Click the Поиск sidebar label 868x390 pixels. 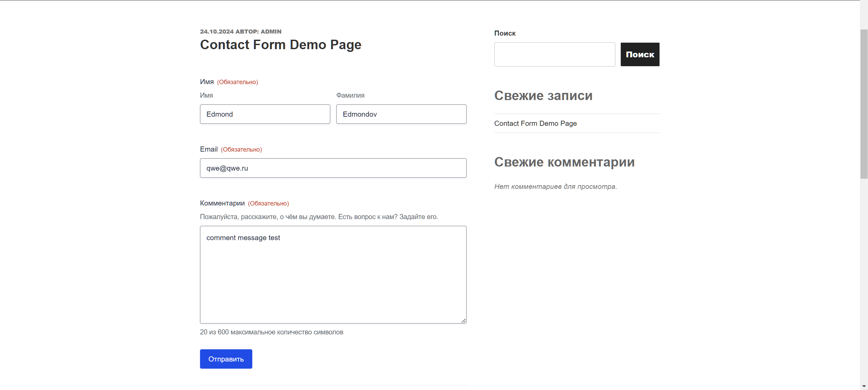click(505, 33)
